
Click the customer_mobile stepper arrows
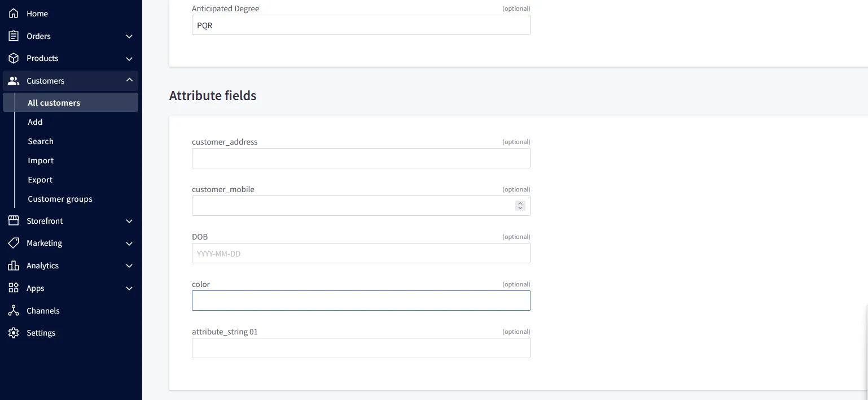520,206
